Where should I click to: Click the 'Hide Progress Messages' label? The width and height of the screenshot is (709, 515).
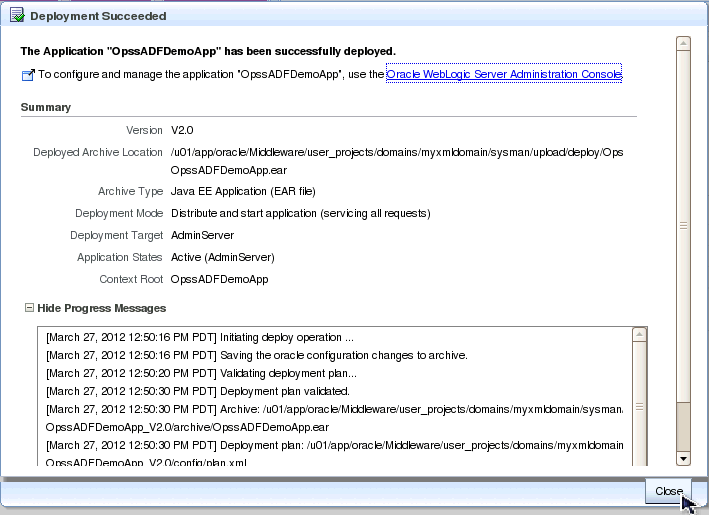[x=102, y=308]
